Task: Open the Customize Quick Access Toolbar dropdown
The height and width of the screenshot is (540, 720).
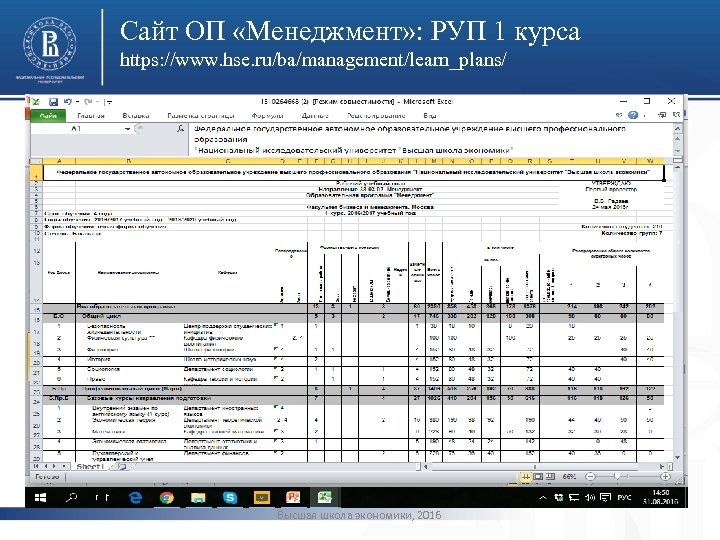Action: click(x=109, y=102)
